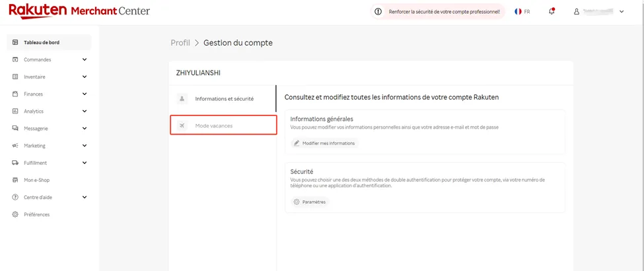Open the Commandes menu label
644x271 pixels.
[x=38, y=59]
